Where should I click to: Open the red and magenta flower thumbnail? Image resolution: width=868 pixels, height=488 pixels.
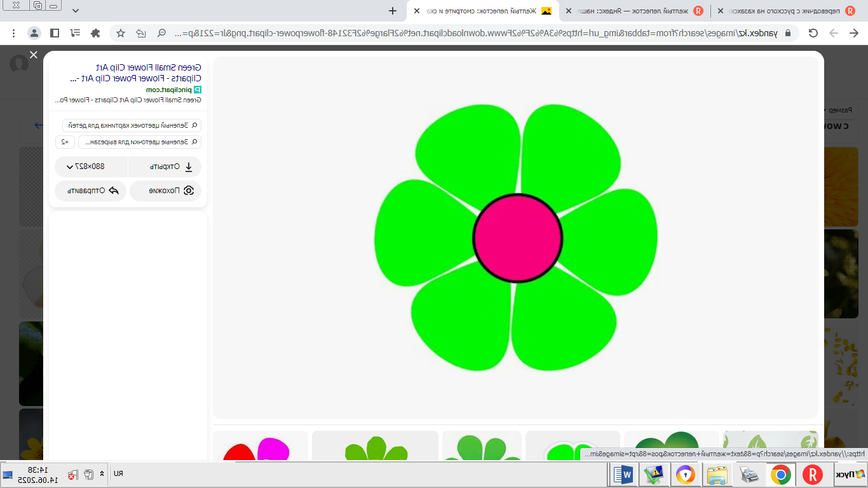[261, 446]
